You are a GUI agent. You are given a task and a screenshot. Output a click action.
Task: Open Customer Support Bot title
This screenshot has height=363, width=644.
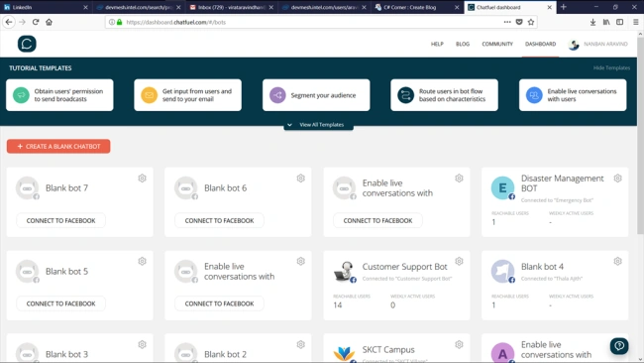[404, 267]
